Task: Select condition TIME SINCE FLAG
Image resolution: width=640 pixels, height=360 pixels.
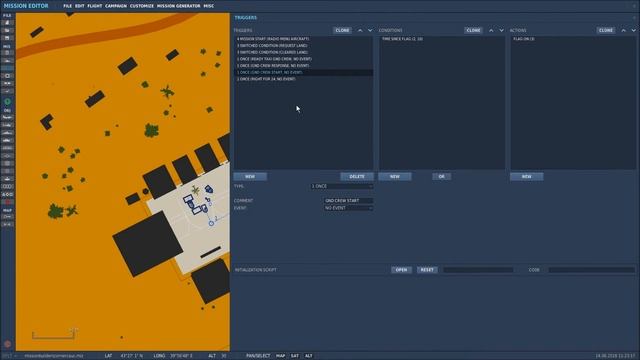Action: click(x=442, y=39)
